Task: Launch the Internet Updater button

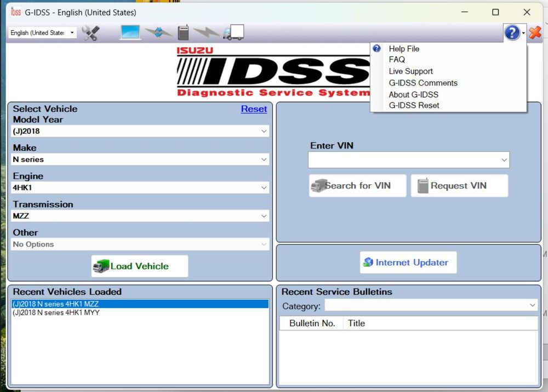Action: pyautogui.click(x=408, y=262)
